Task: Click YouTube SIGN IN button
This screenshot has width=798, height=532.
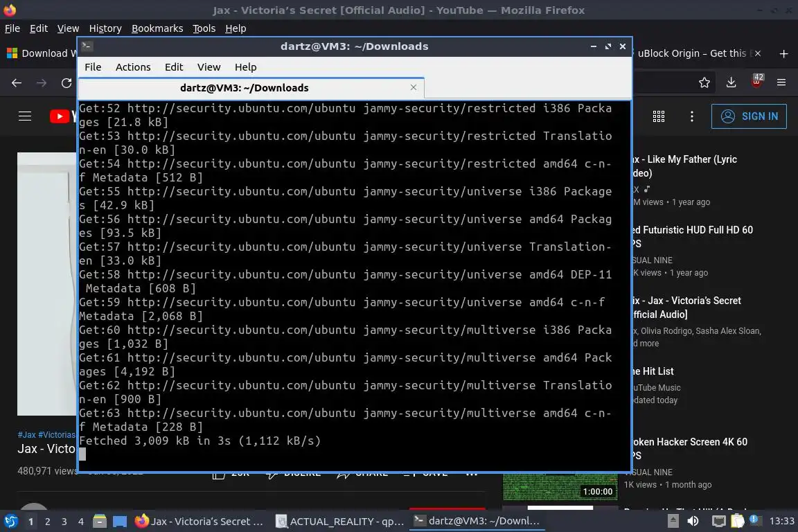Action: pyautogui.click(x=749, y=116)
